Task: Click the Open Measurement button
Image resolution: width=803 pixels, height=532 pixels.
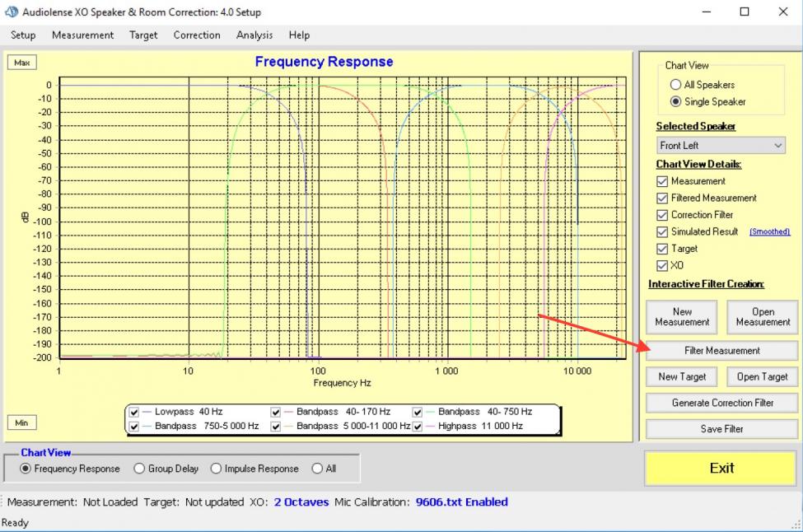Action: point(763,317)
